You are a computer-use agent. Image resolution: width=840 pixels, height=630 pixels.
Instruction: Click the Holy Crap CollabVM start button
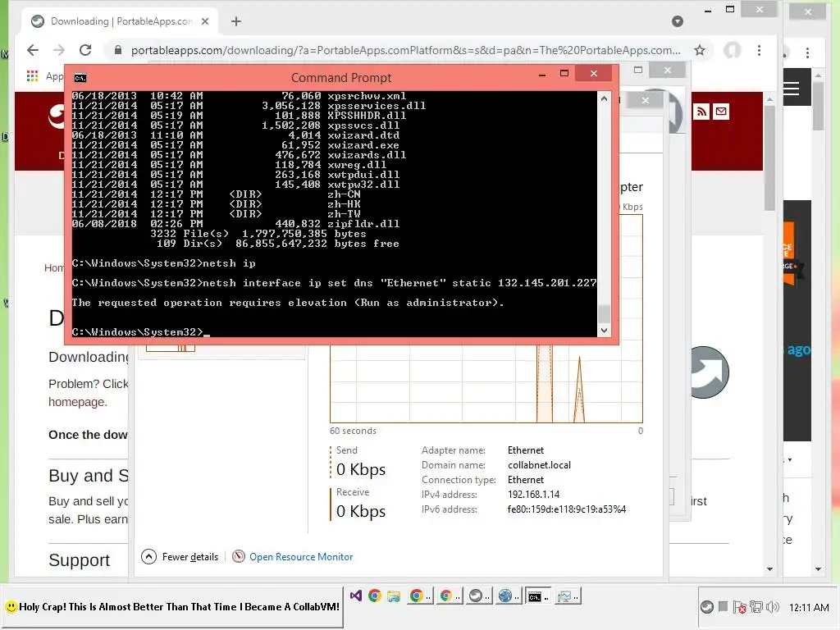[x=172, y=607]
